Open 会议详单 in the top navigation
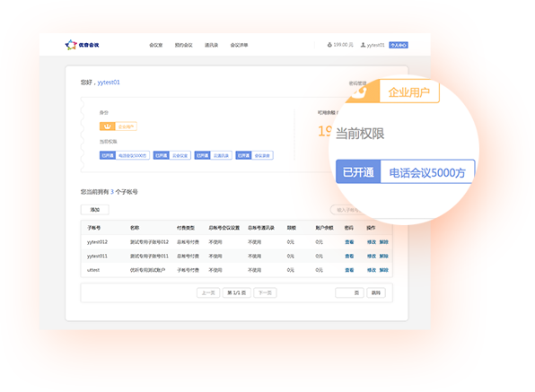Image resolution: width=535 pixels, height=392 pixels. [x=239, y=45]
